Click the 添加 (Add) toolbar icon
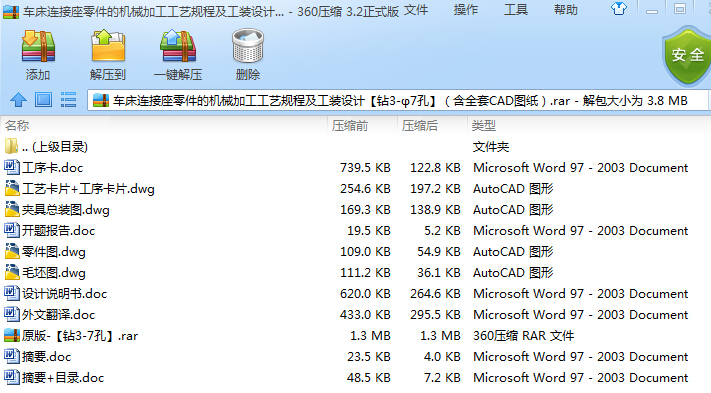The width and height of the screenshot is (711, 393). (x=38, y=46)
